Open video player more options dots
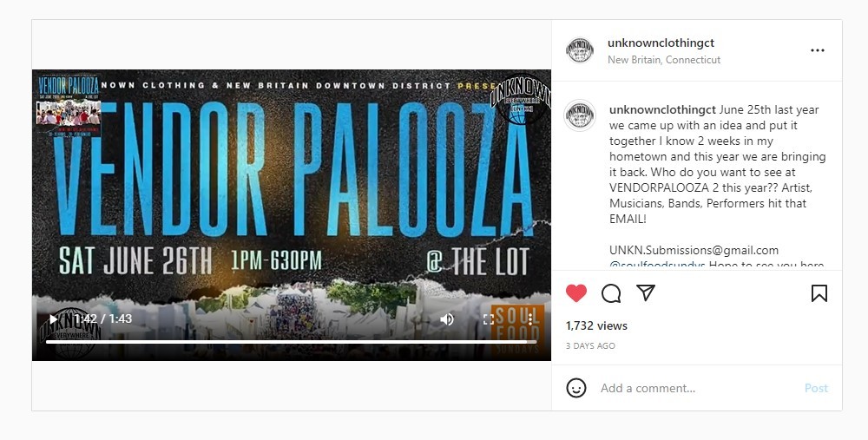 (x=530, y=319)
